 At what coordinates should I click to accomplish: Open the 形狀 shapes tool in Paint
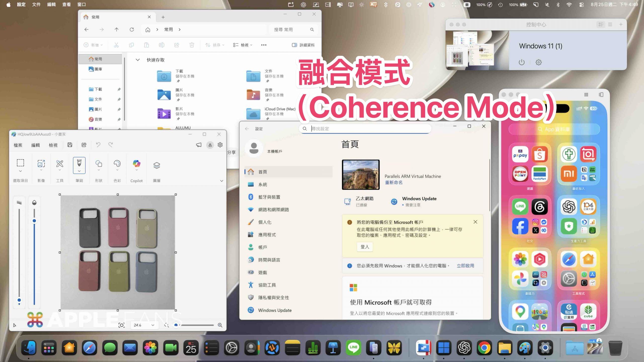(x=99, y=163)
